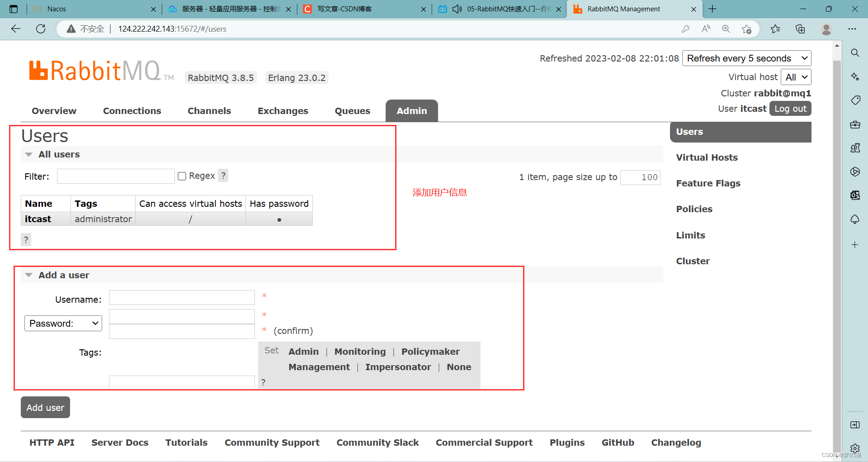The image size is (868, 462).
Task: Open a new browser tab with the plus
Action: [712, 9]
